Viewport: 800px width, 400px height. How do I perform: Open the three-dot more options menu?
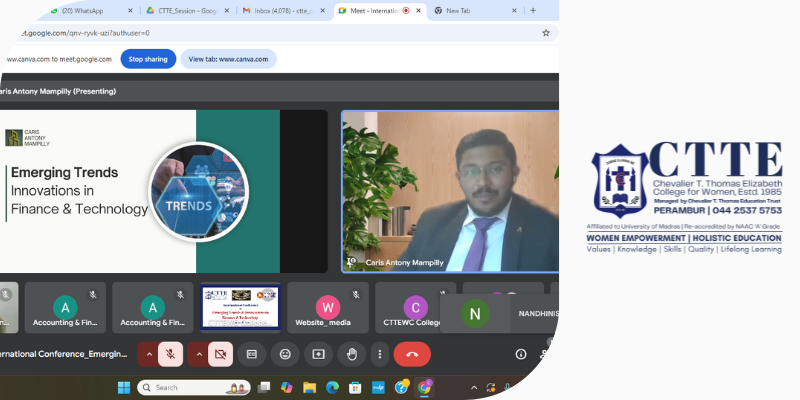click(x=380, y=354)
